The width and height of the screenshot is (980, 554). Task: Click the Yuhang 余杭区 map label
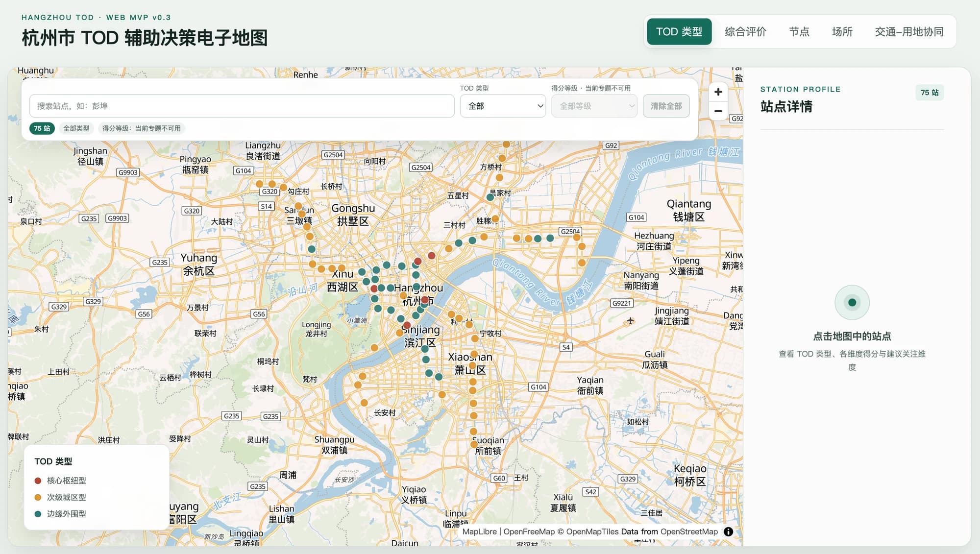[198, 265]
